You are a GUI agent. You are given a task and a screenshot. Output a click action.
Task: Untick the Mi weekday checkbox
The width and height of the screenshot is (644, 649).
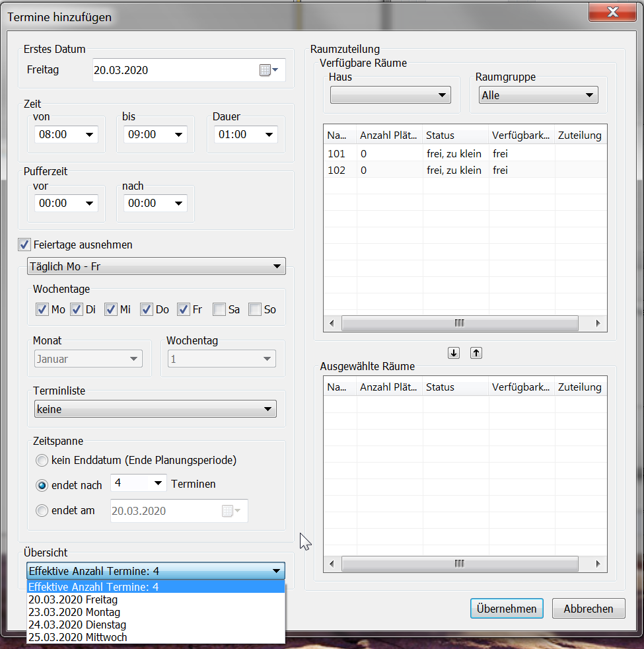click(111, 309)
